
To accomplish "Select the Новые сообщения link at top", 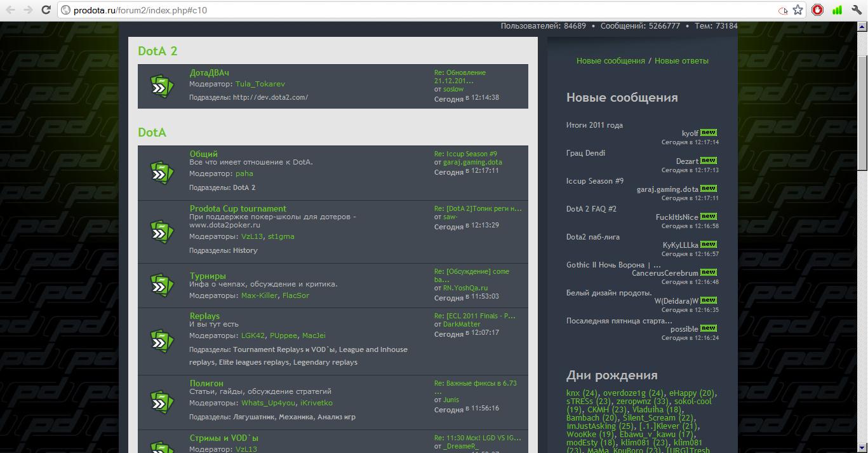I will (x=610, y=61).
